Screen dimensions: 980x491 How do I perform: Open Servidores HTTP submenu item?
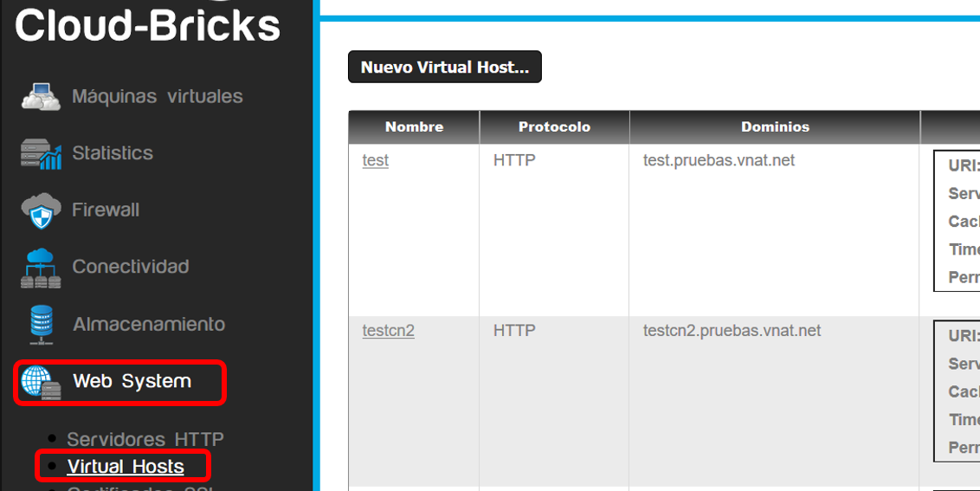[145, 439]
